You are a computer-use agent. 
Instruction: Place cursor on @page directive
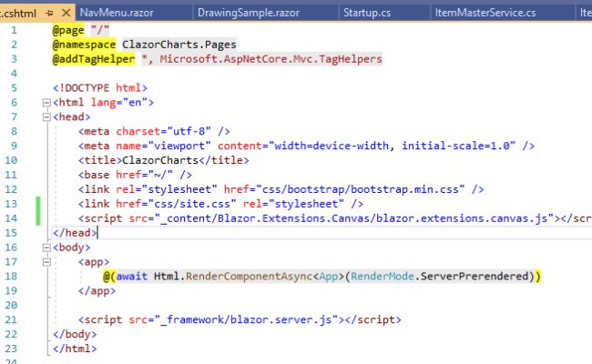pos(68,30)
